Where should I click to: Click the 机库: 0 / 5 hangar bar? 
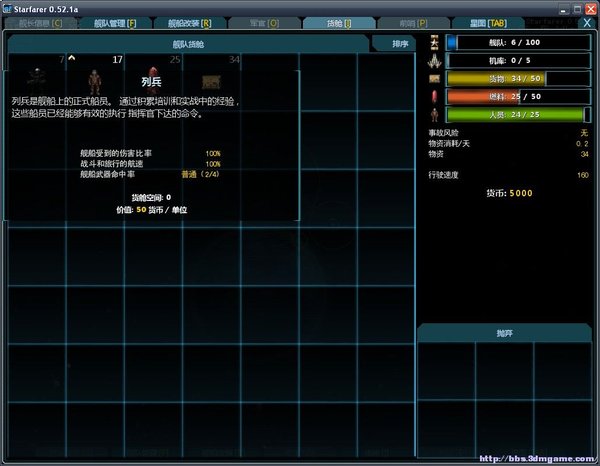tap(518, 60)
